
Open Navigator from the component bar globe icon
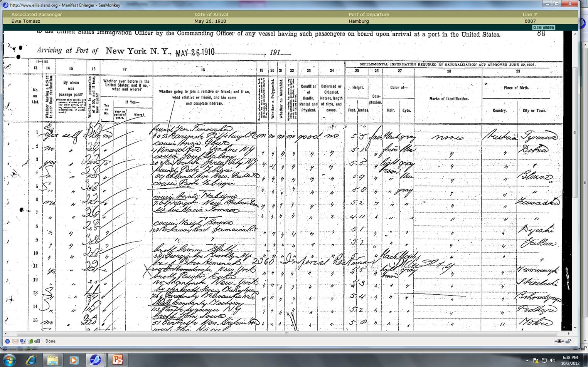[7, 341]
